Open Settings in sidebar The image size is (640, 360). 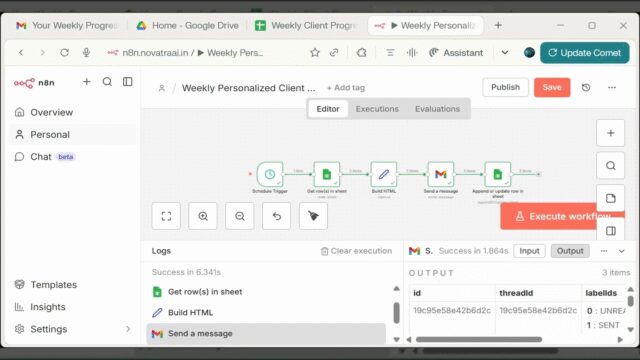pos(73,329)
